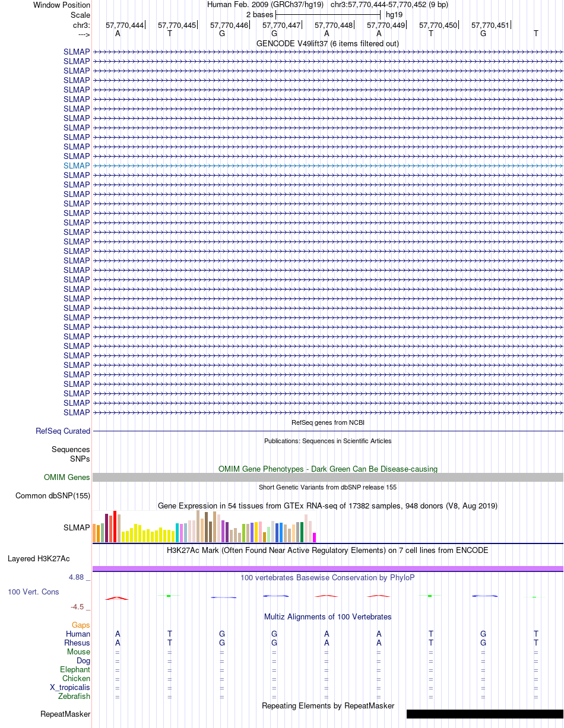Click the Common dbSNP(155) track label
The height and width of the screenshot is (728, 564).
click(53, 495)
